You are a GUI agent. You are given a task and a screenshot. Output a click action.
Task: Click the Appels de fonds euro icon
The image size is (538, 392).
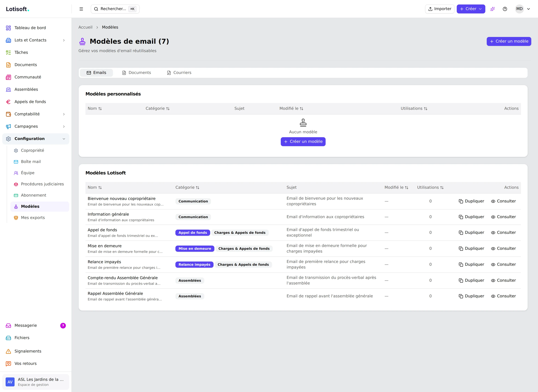coord(9,102)
